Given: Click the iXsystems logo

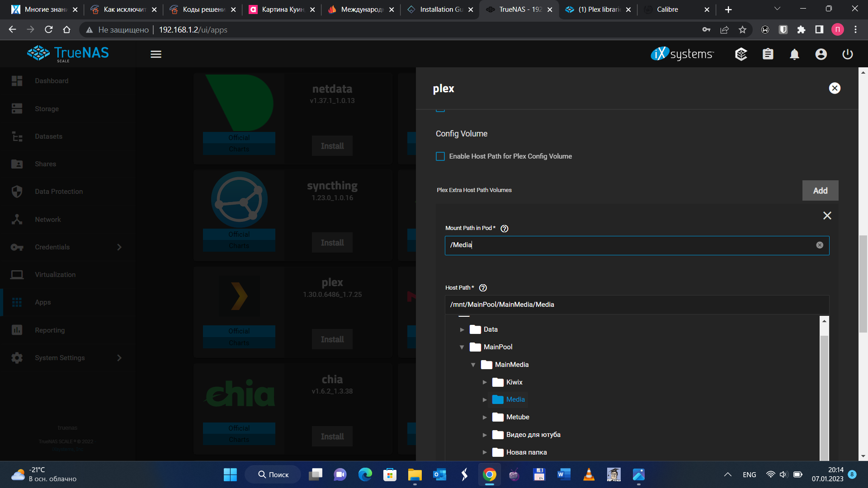Looking at the screenshot, I should (x=682, y=54).
